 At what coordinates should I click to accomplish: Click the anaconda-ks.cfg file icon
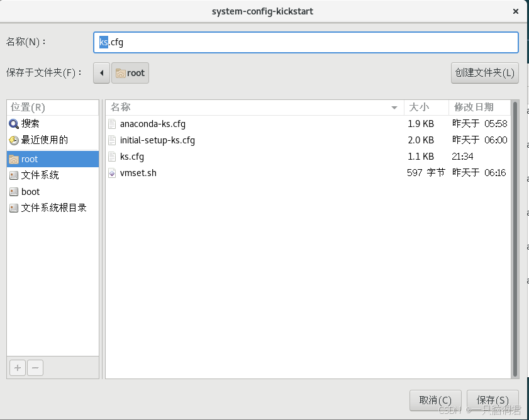pyautogui.click(x=112, y=124)
